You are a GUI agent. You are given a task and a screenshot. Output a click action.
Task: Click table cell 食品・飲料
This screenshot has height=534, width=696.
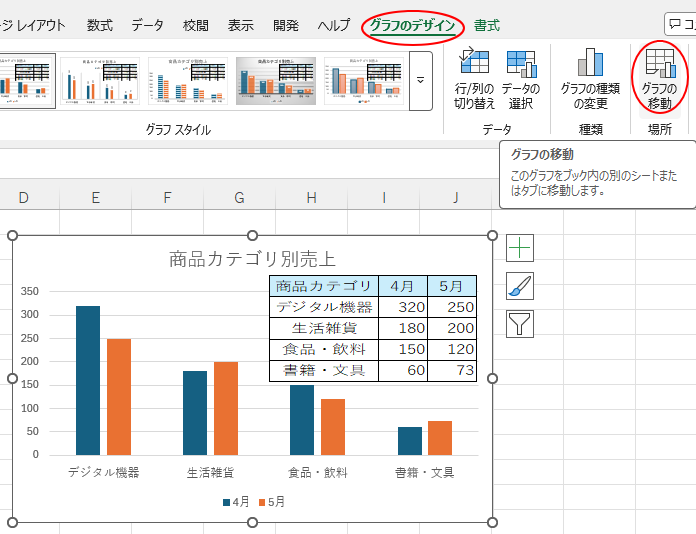[x=324, y=349]
